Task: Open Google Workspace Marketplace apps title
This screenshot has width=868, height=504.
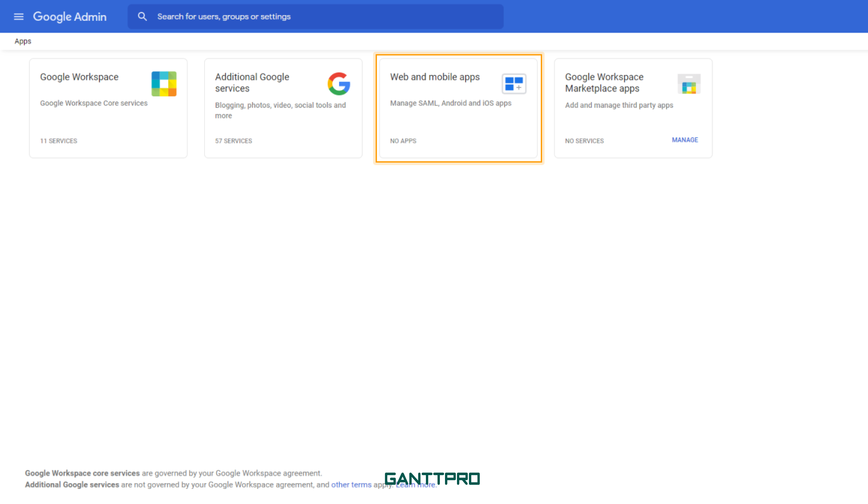Action: (x=604, y=82)
